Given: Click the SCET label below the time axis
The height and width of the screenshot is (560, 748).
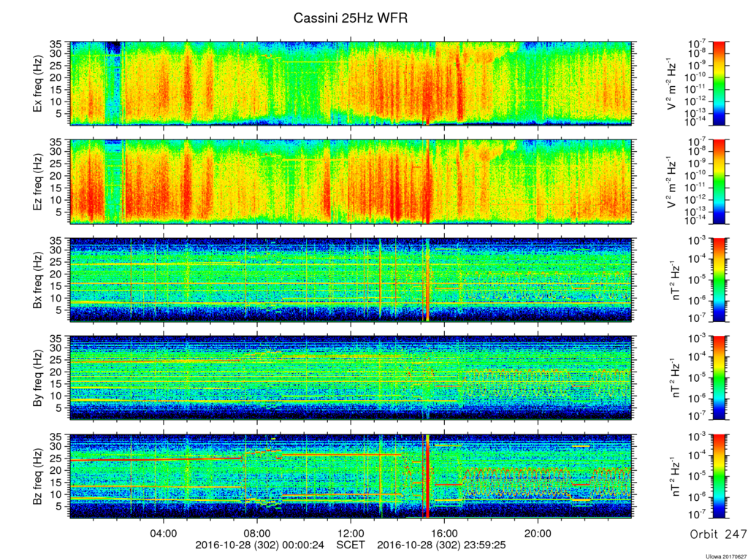Looking at the screenshot, I should click(351, 545).
